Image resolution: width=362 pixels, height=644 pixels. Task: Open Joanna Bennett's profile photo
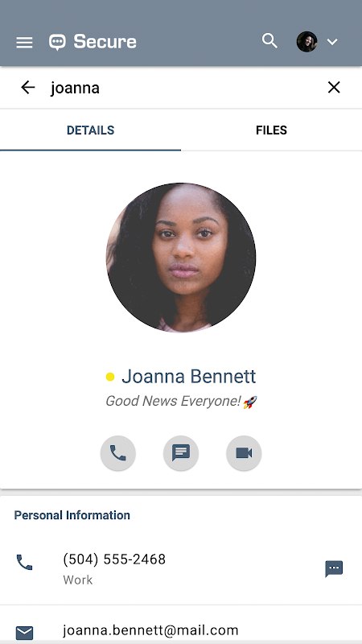pos(181,257)
